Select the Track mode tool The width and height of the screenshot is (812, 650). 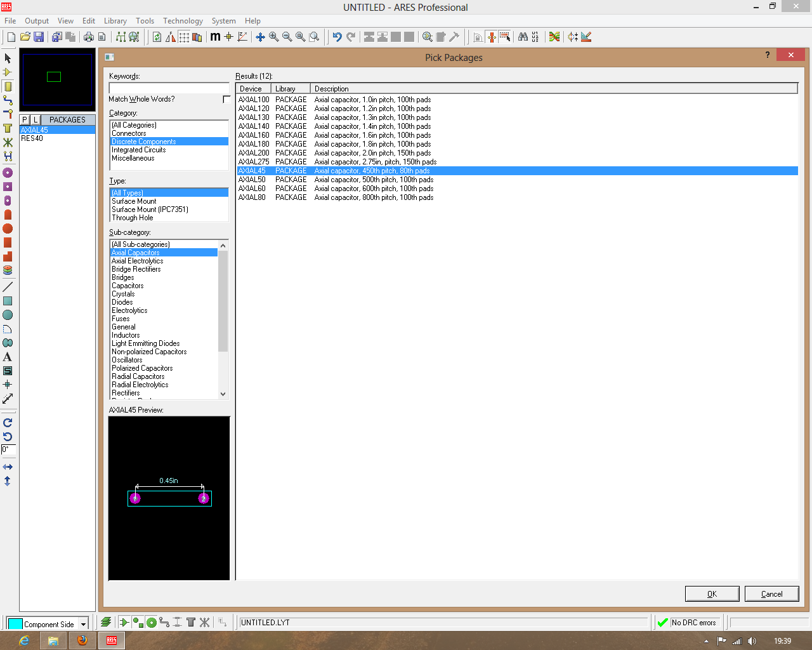coord(8,100)
